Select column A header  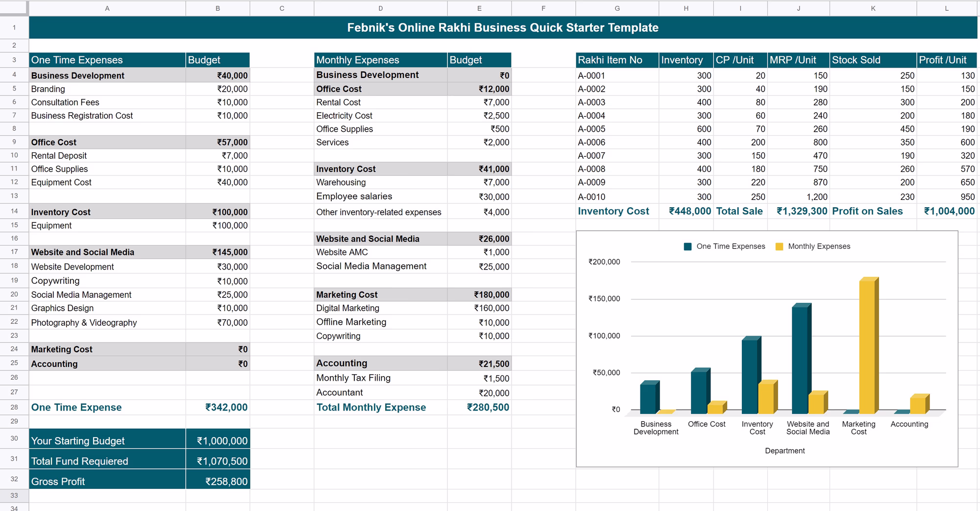click(x=107, y=8)
